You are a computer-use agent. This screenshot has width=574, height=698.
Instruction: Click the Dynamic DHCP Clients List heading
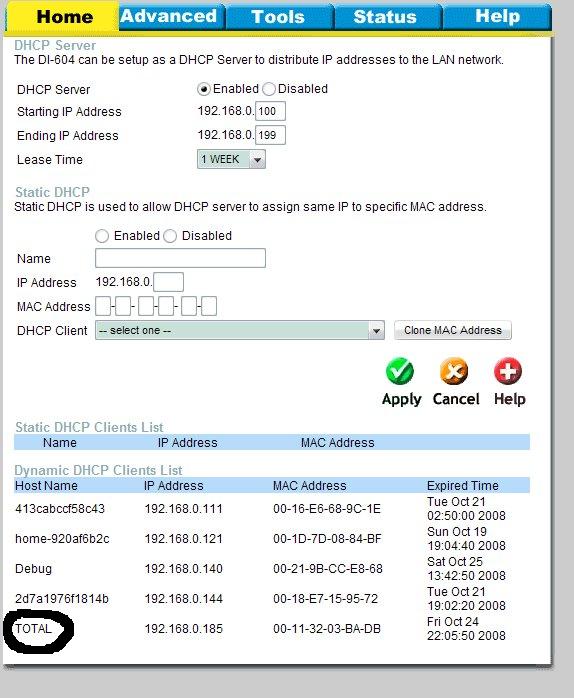pos(98,471)
